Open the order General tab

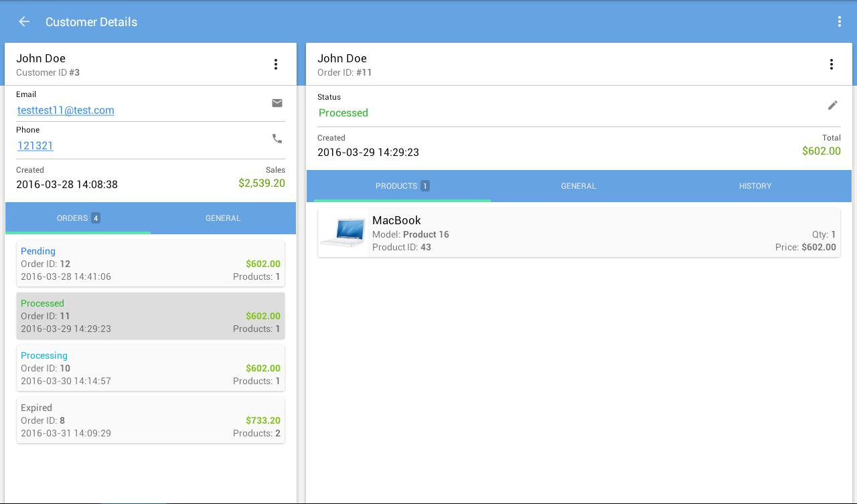pyautogui.click(x=578, y=186)
